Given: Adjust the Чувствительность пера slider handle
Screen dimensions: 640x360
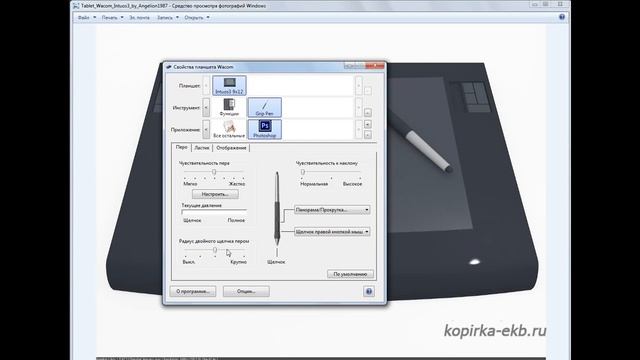Looking at the screenshot, I should (x=214, y=172).
